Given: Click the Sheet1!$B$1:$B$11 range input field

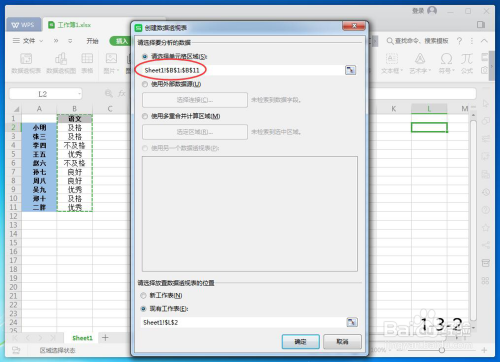Looking at the screenshot, I should click(243, 70).
